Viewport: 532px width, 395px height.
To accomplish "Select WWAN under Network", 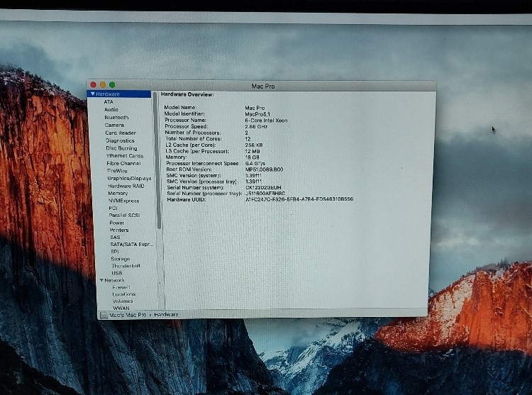I will click(x=121, y=308).
